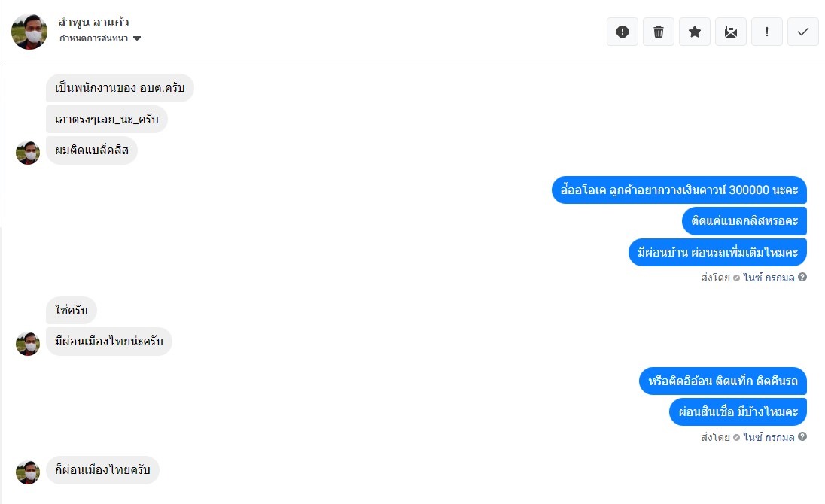Click the spam report octagon icon
Image resolution: width=825 pixels, height=504 pixels.
(x=623, y=32)
